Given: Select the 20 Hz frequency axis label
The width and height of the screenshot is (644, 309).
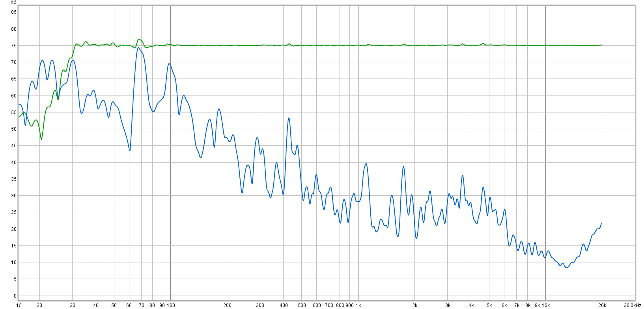Looking at the screenshot, I should (x=39, y=305).
